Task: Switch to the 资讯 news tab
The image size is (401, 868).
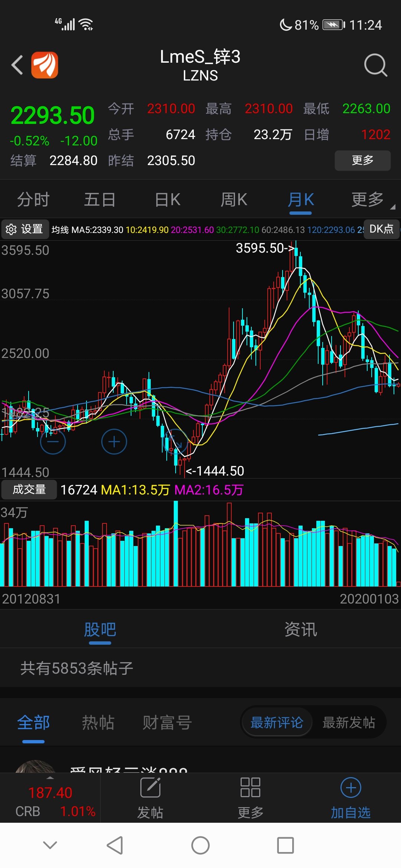Action: (x=301, y=629)
